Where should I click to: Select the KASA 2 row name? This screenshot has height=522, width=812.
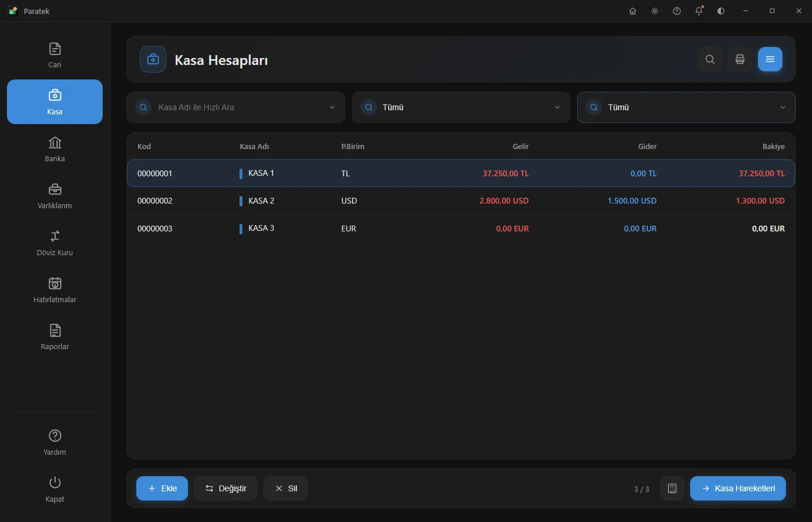(x=261, y=201)
